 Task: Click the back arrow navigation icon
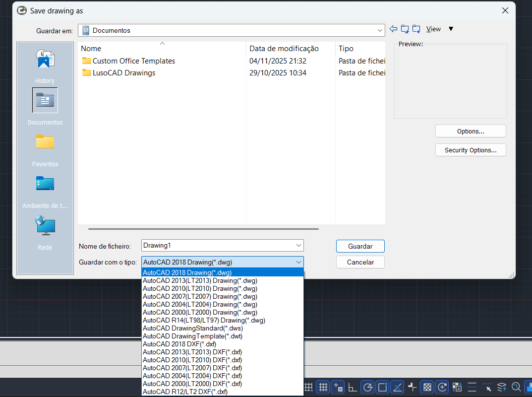point(393,29)
